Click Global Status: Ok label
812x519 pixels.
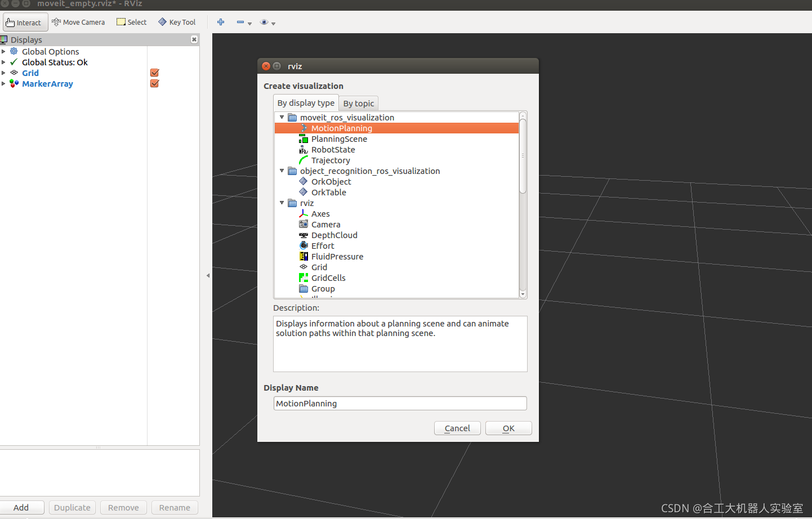pos(55,62)
